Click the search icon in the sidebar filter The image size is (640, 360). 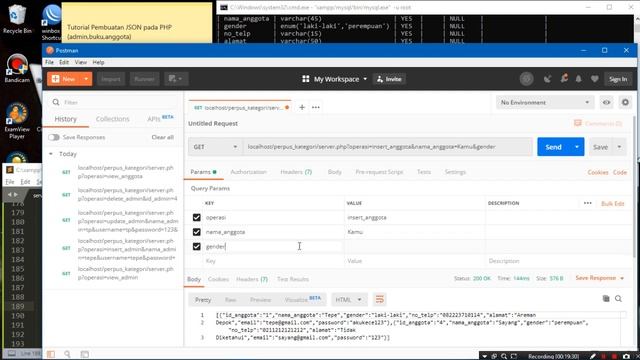coord(56,102)
